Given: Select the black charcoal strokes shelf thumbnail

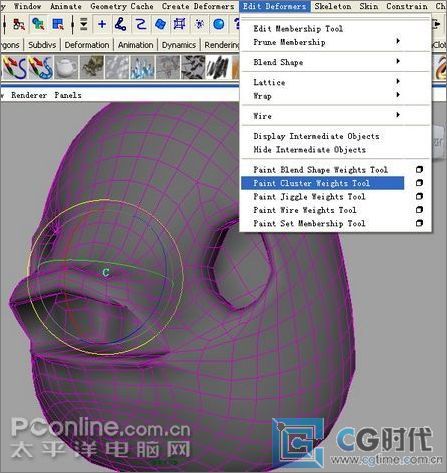Looking at the screenshot, I should point(217,67).
